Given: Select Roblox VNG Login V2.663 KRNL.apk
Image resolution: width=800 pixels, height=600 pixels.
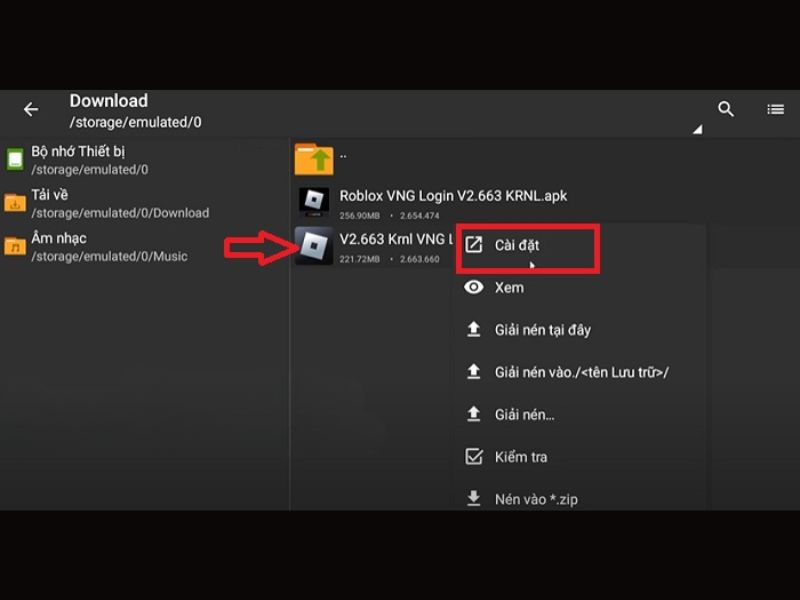Looking at the screenshot, I should [453, 196].
